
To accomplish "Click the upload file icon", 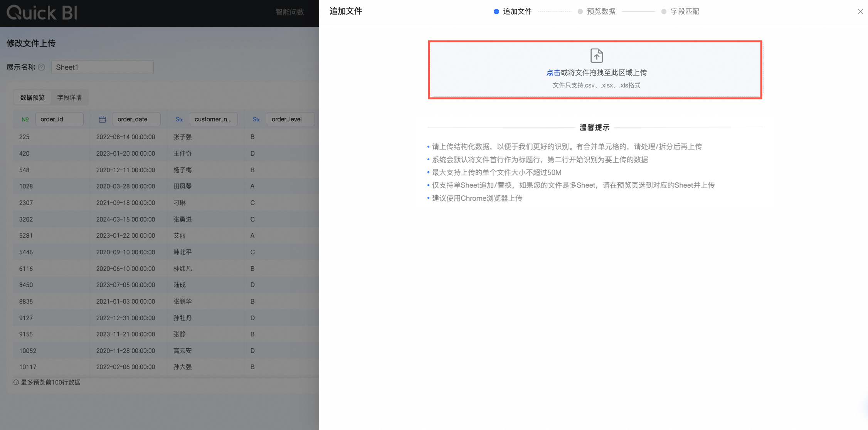I will 596,55.
